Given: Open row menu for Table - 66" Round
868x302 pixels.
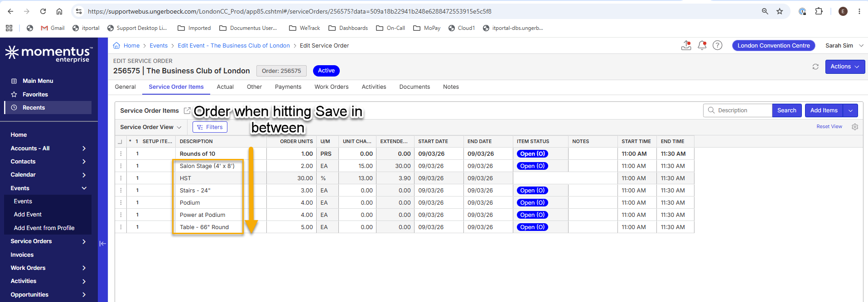Looking at the screenshot, I should tap(121, 227).
